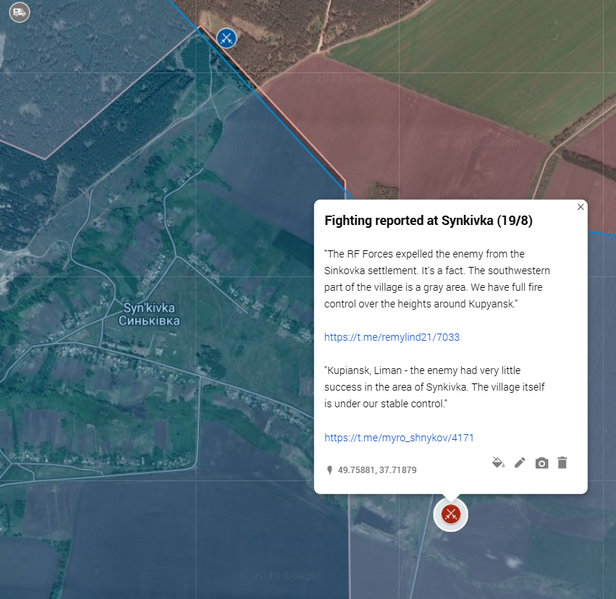
Task: Click the blue crossed-swords battle marker
Action: (227, 38)
